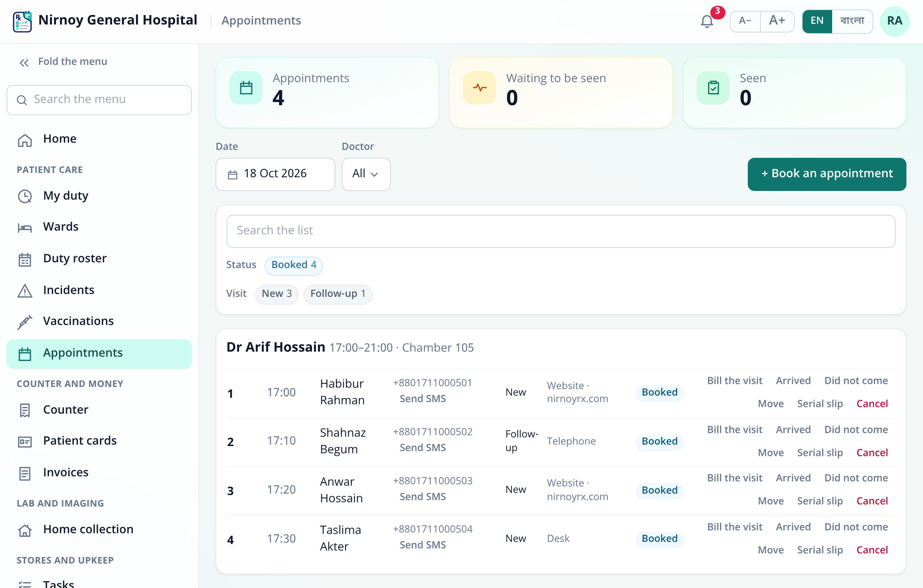Toggle the Follow-up 1 visit filter
Screen dimensions: 923x588
[338, 294]
